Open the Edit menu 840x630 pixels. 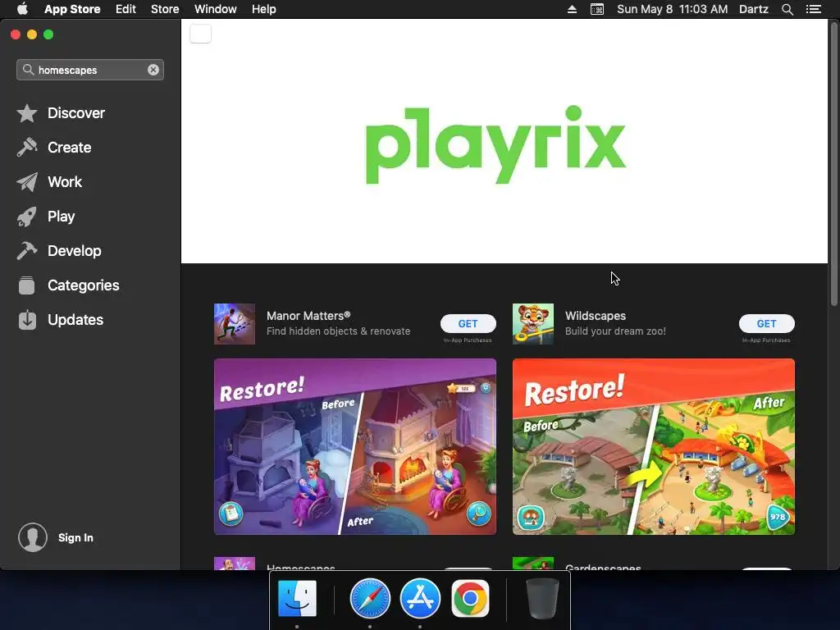coord(126,9)
